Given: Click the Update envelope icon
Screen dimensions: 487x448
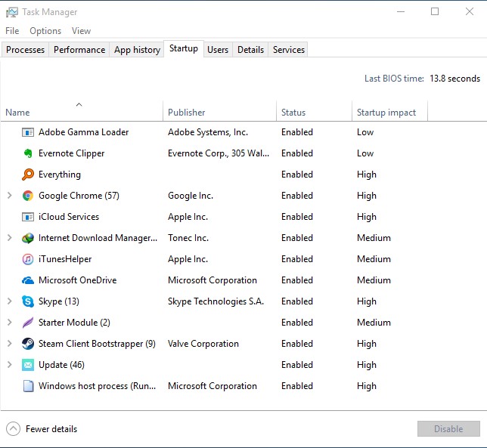Looking at the screenshot, I should coord(28,365).
